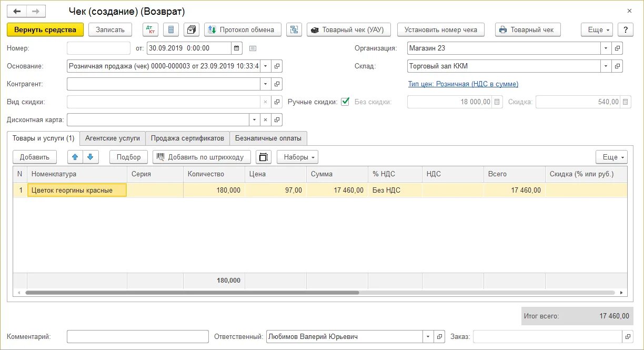Click Добавить по штрихкоду
Screen dimensions: 644x350
(201, 157)
